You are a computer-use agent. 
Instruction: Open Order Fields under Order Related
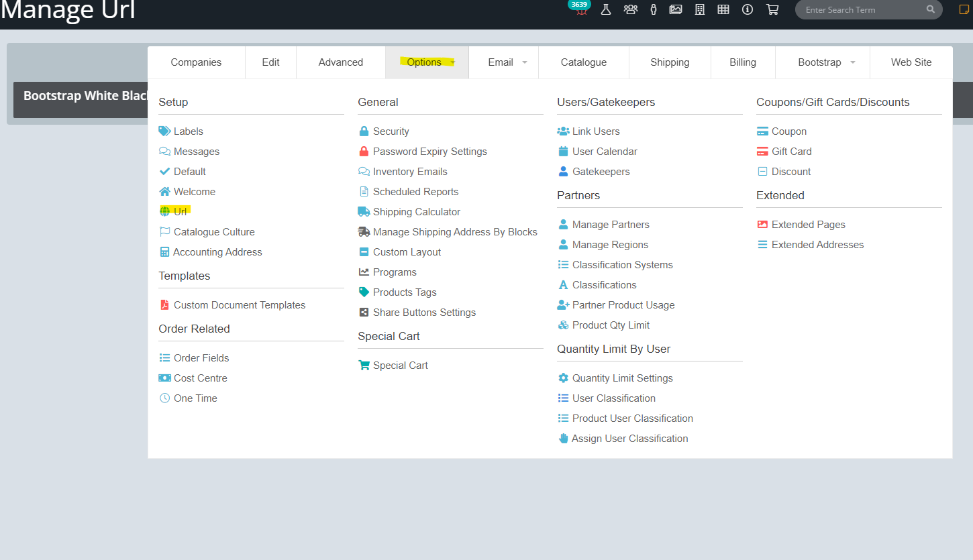click(201, 358)
